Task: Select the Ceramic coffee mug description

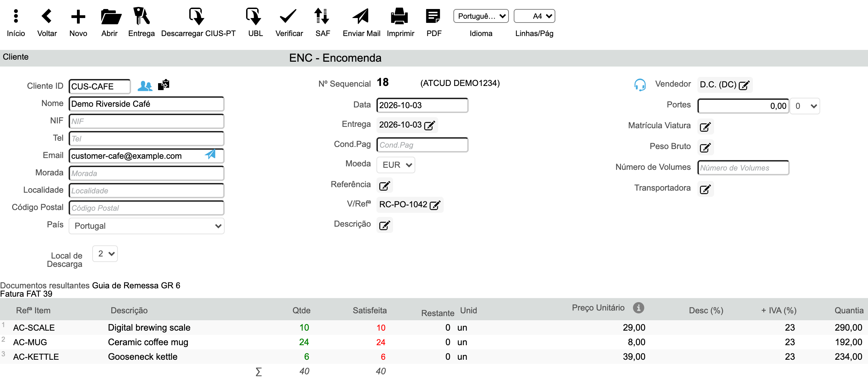Action: point(148,342)
